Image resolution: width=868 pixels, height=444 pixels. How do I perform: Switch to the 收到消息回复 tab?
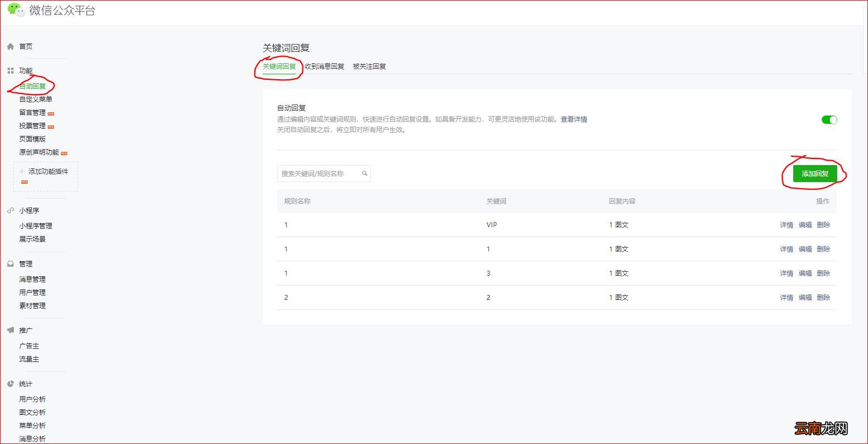(324, 67)
